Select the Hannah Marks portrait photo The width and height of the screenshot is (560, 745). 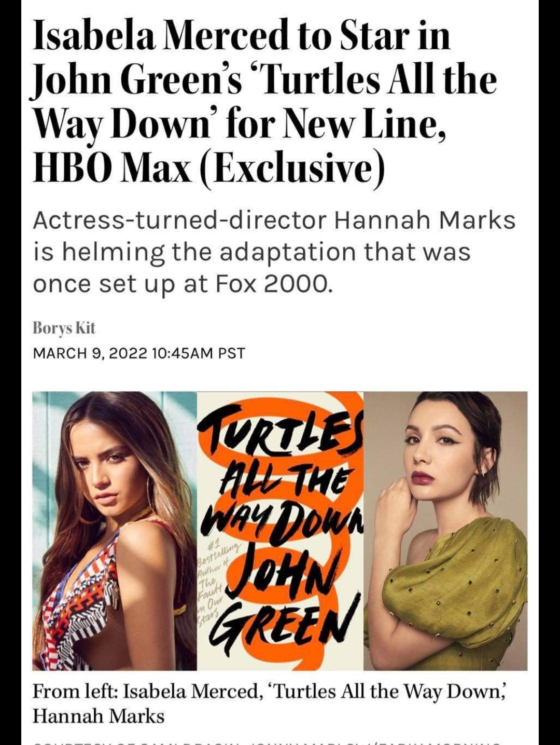tap(445, 531)
